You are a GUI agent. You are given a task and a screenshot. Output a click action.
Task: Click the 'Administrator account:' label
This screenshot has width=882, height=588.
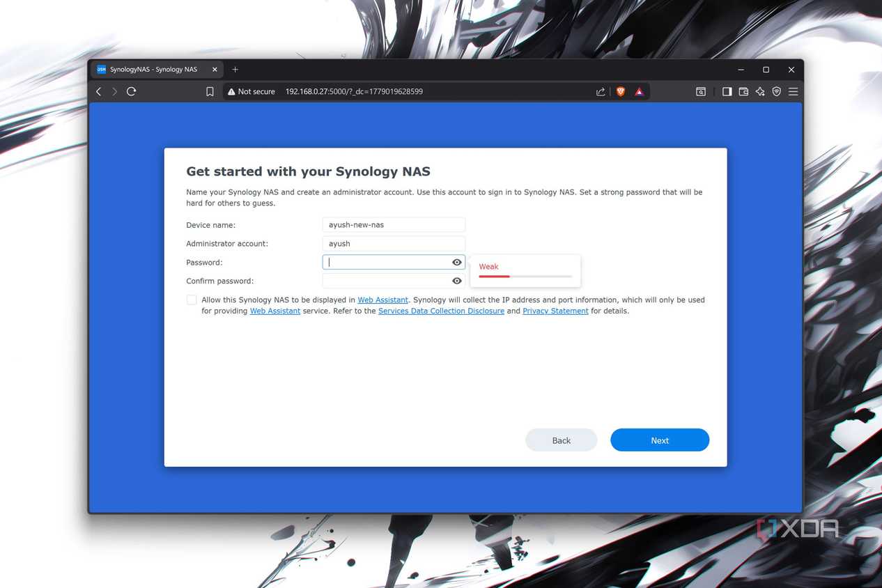coord(227,244)
